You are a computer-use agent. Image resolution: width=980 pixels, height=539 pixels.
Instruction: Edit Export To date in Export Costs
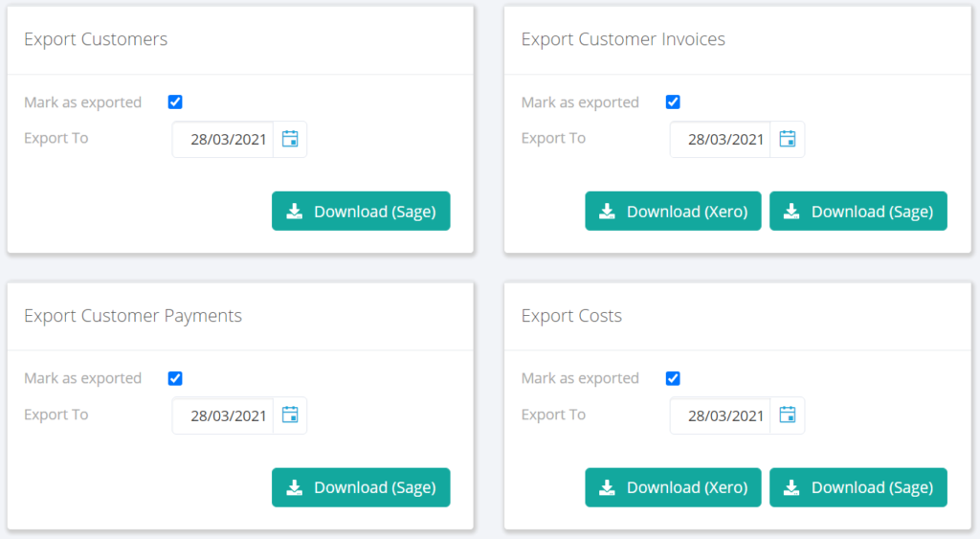721,415
